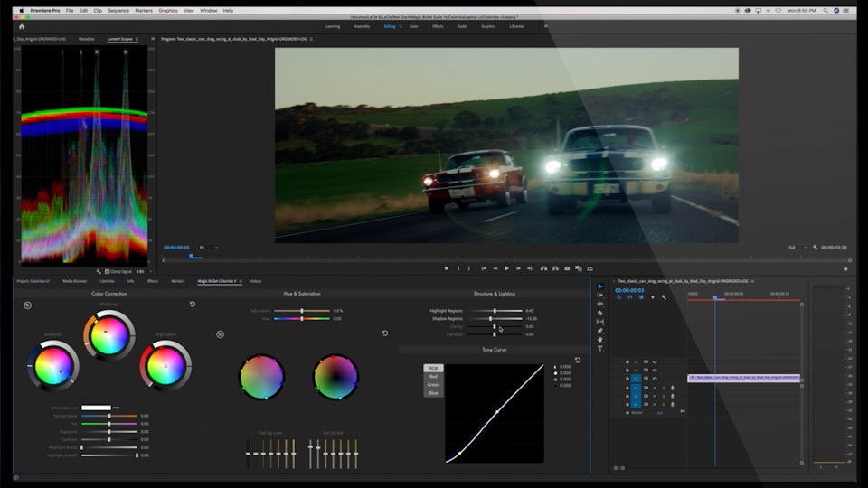Reset the Color Correction section
This screenshot has height=488, width=868.
[x=193, y=305]
